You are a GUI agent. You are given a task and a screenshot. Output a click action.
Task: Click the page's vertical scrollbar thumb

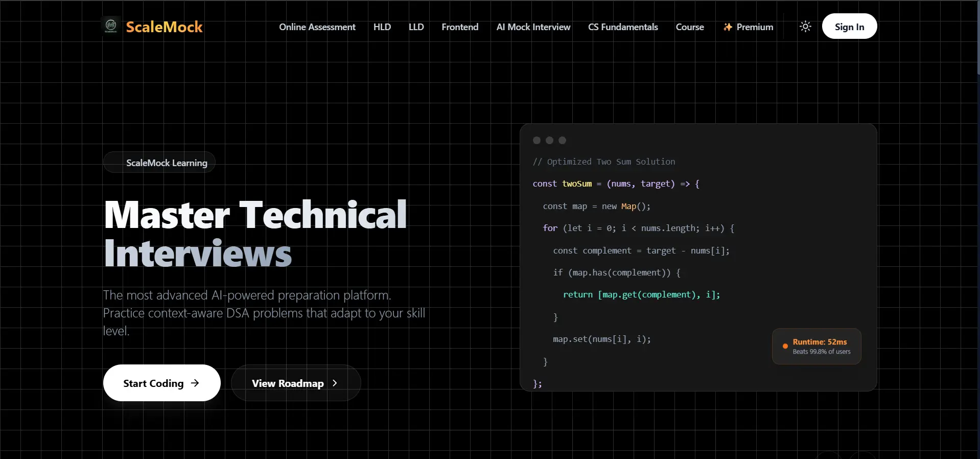coord(977,38)
